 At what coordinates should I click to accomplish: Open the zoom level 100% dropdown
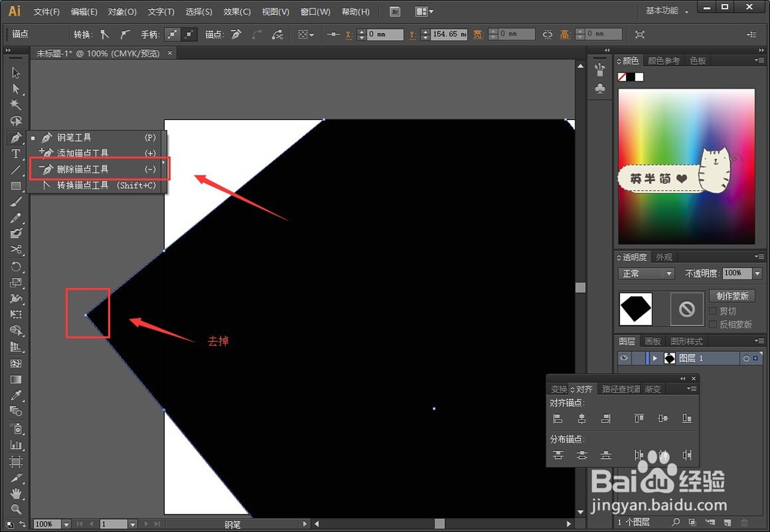coord(66,524)
